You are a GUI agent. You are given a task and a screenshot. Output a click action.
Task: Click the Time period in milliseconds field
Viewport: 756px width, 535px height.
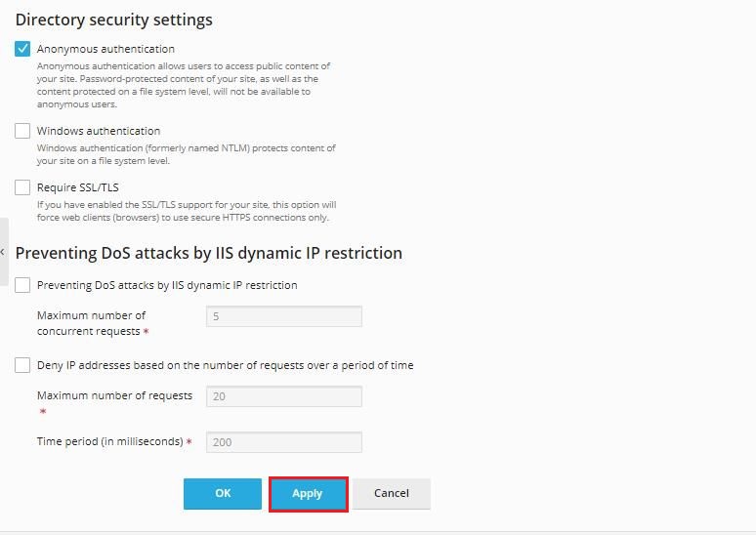point(283,442)
